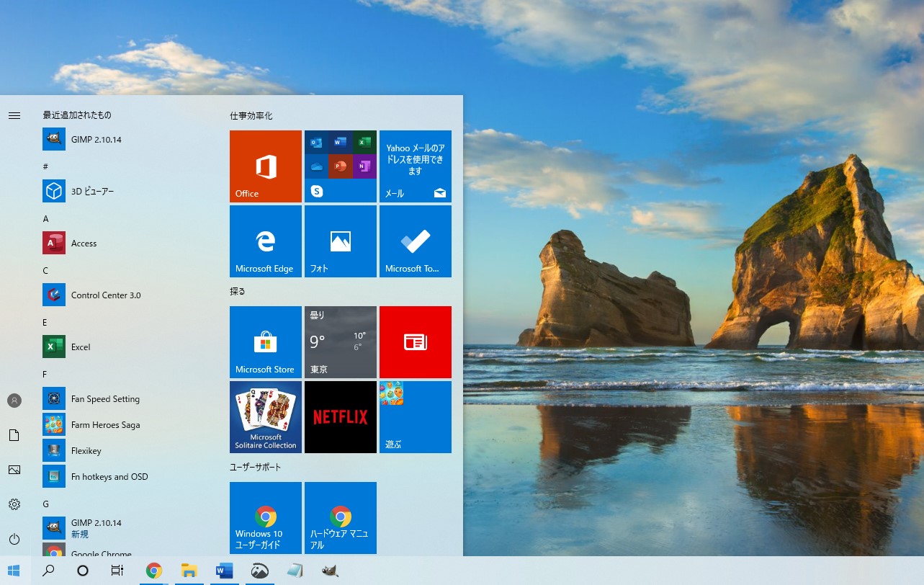Click 最近追加されたもの header
The height and width of the screenshot is (585, 924).
77,115
